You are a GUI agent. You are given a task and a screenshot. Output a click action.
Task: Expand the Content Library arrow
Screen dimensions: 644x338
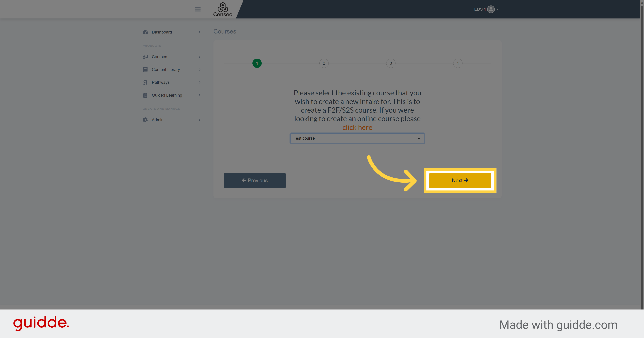(199, 69)
